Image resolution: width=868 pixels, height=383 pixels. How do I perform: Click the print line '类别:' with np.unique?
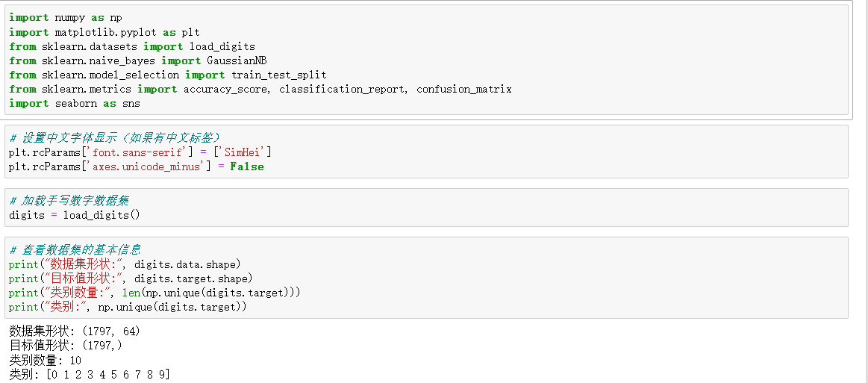[x=128, y=307]
